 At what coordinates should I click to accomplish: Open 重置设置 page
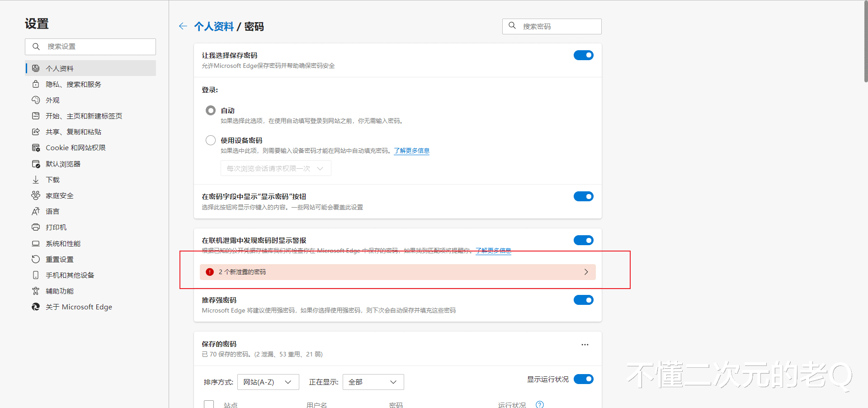point(90,259)
